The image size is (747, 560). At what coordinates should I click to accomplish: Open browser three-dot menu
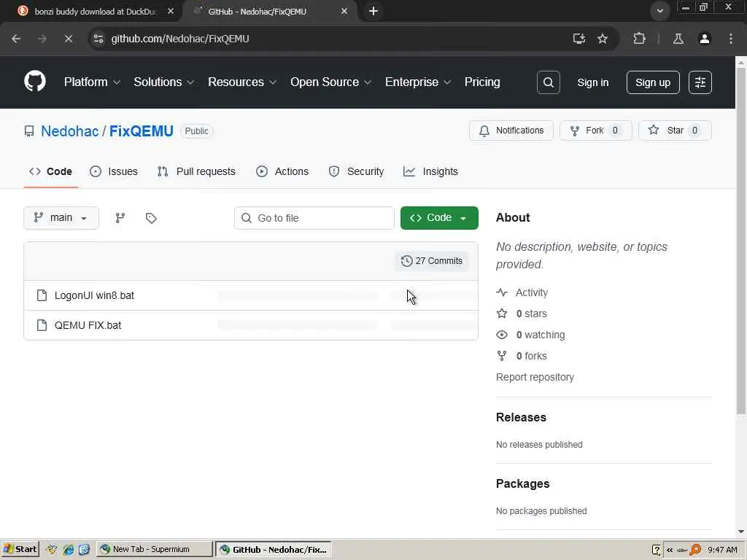[731, 39]
